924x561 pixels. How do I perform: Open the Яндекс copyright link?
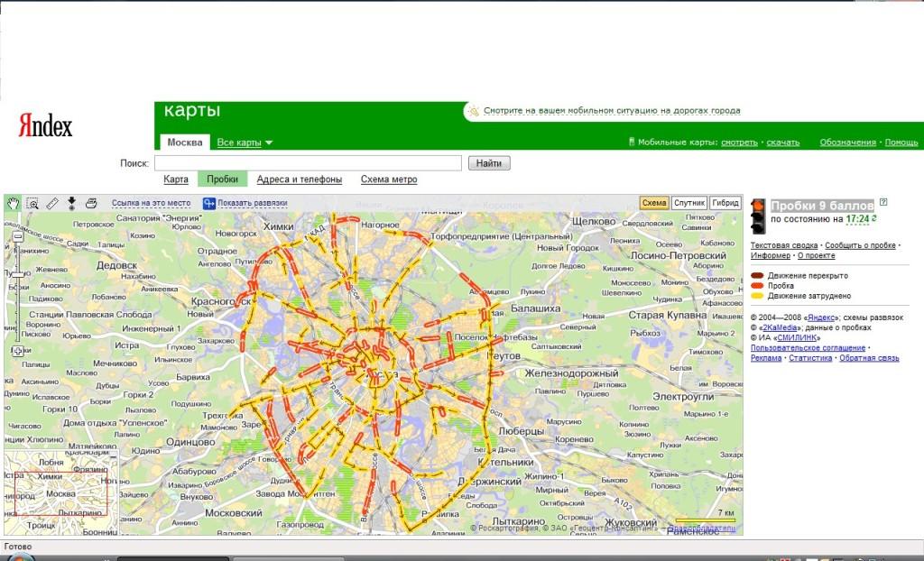(x=821, y=317)
